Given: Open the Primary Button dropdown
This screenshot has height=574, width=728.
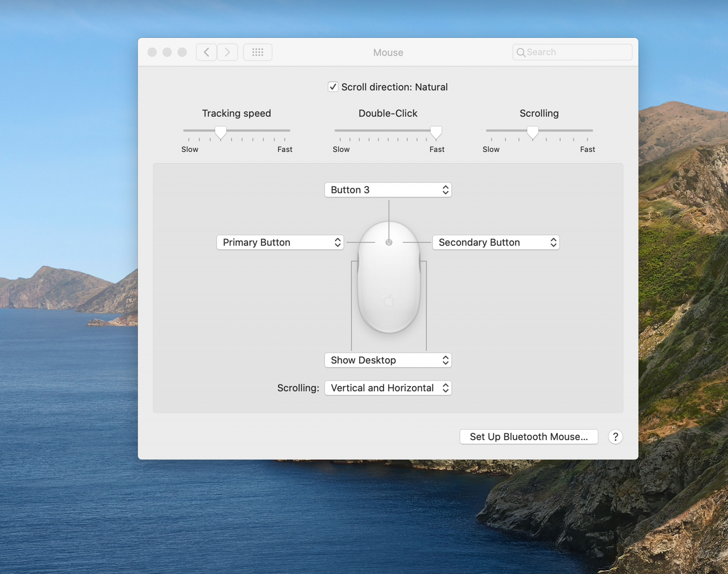Looking at the screenshot, I should point(280,242).
